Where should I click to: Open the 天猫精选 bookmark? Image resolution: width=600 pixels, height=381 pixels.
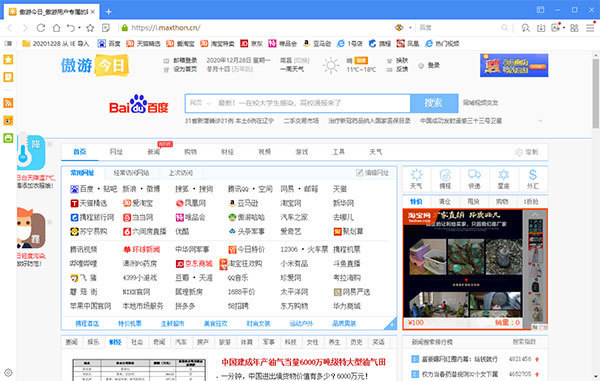click(x=143, y=44)
